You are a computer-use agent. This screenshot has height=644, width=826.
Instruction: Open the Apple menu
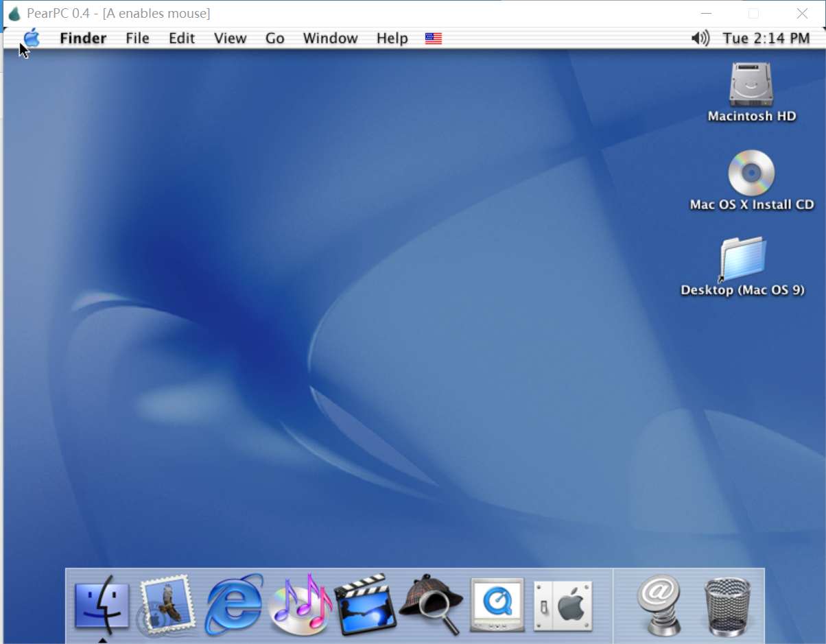pyautogui.click(x=32, y=38)
